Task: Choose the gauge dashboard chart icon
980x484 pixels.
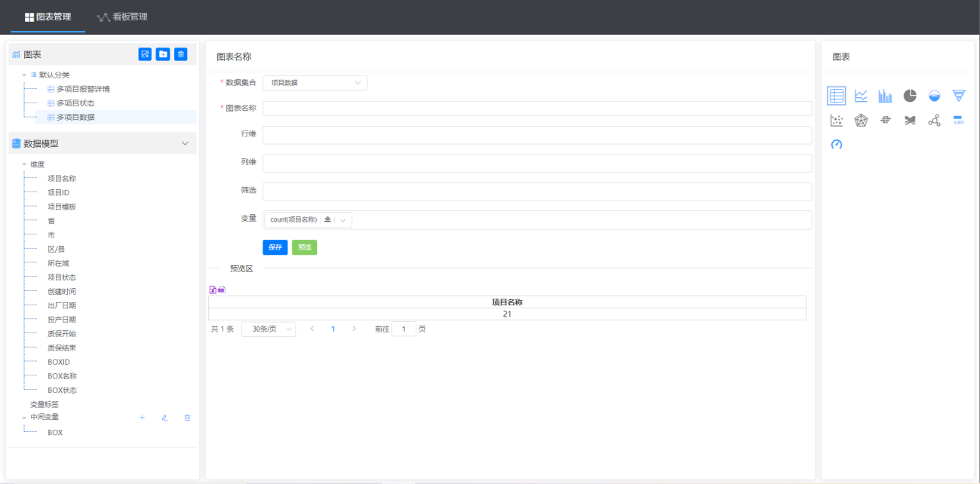Action: (x=836, y=144)
